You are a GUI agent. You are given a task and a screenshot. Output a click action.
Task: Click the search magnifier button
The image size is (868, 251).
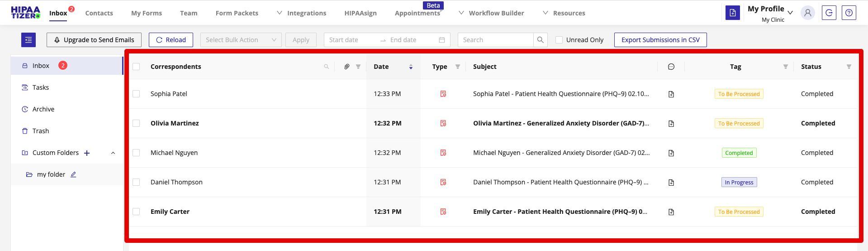(540, 40)
